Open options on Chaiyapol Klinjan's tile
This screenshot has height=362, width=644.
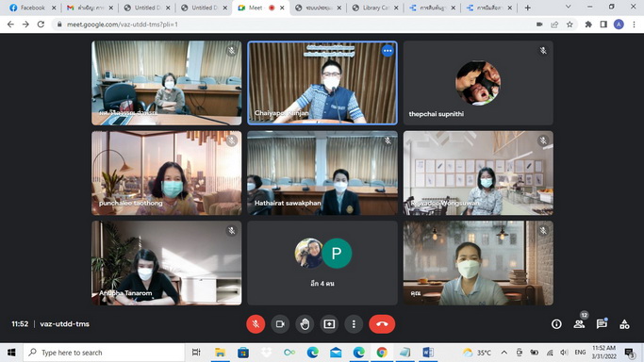[388, 51]
